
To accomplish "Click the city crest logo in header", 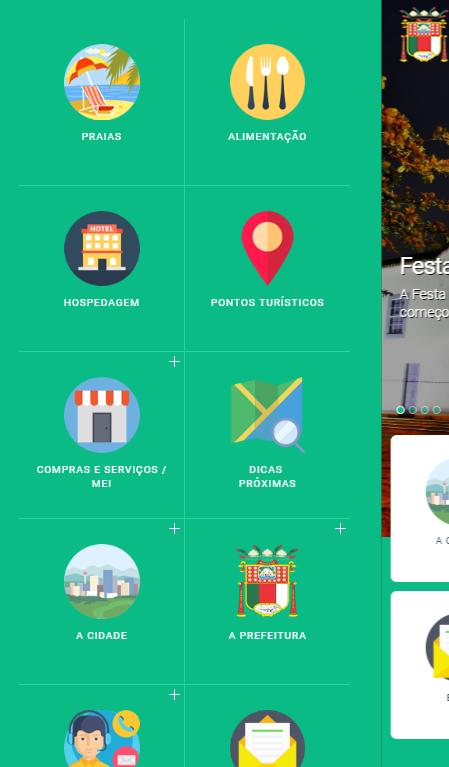I will pyautogui.click(x=424, y=34).
